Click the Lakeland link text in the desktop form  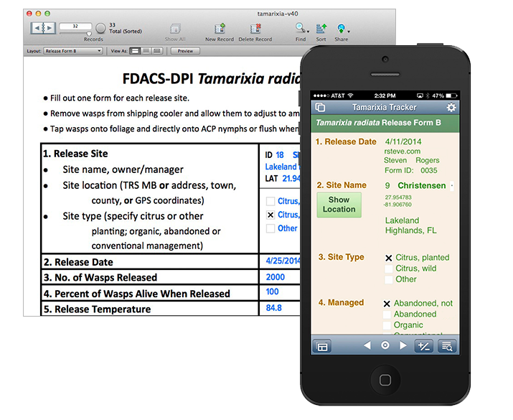[281, 167]
